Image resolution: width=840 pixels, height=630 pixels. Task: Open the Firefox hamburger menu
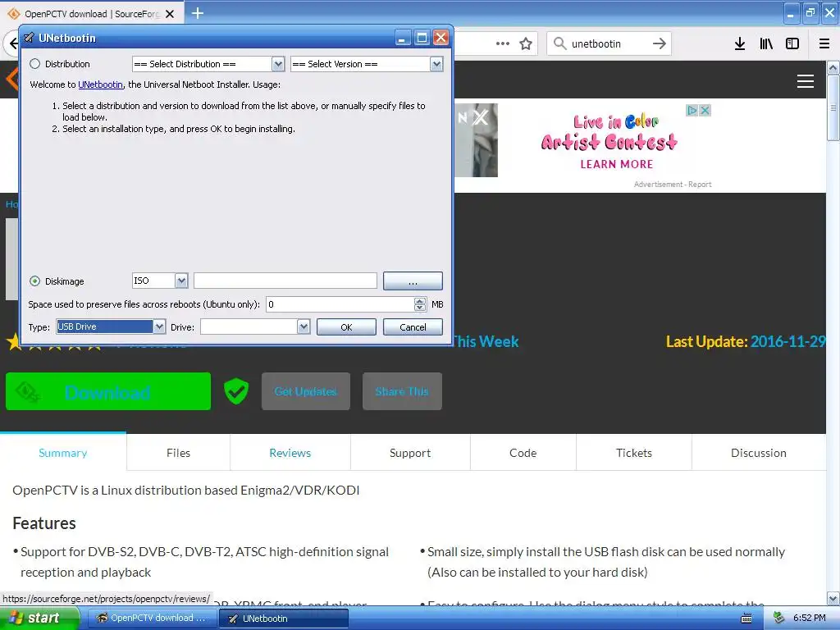click(x=824, y=44)
